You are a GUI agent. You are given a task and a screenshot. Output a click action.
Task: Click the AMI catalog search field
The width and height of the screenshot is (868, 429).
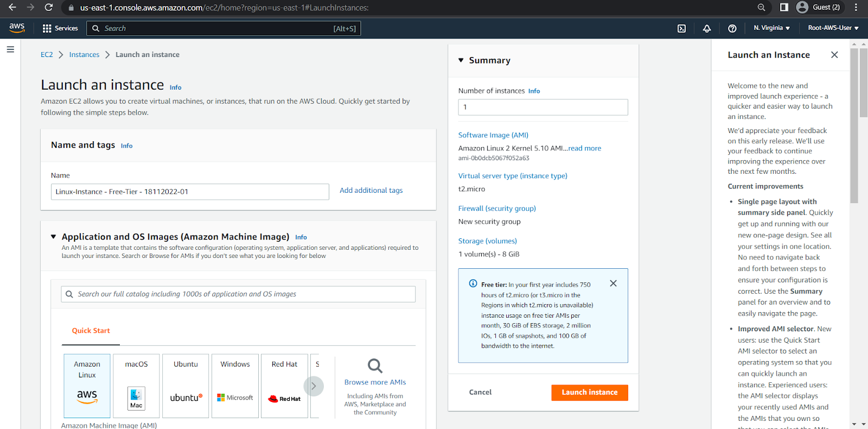coord(238,294)
